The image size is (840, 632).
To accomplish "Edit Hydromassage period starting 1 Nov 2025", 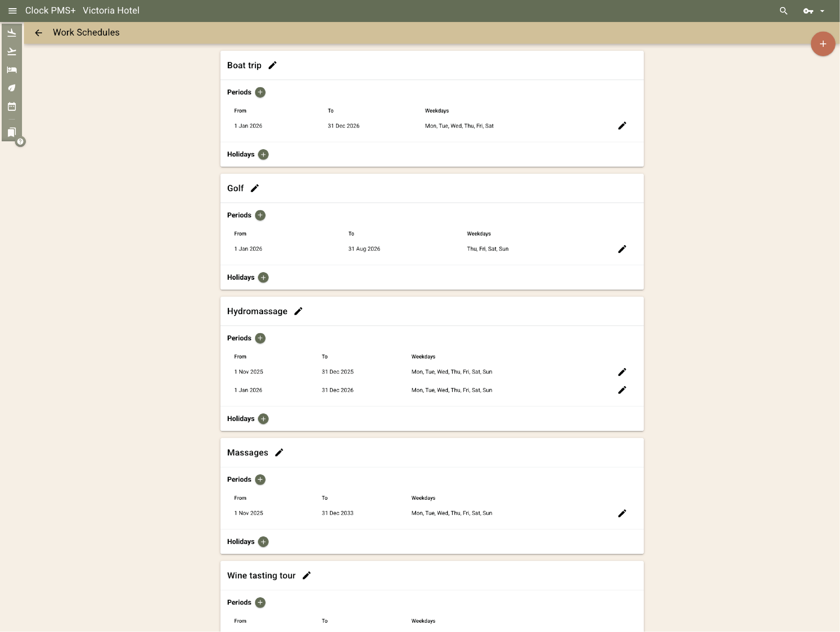I will [x=622, y=372].
